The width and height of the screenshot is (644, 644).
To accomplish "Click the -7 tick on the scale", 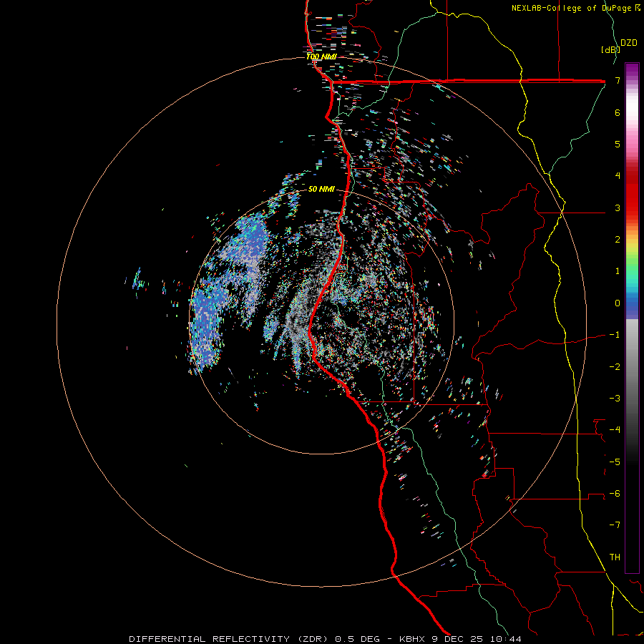I will [615, 525].
